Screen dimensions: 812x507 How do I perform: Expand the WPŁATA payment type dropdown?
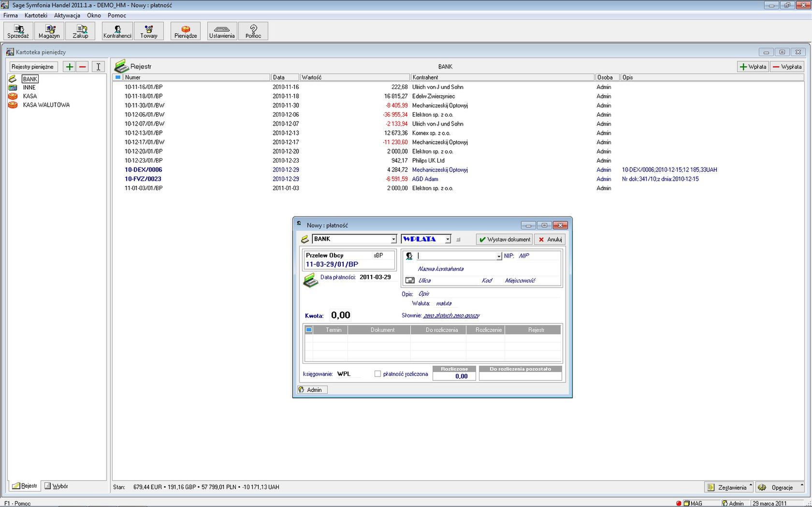coord(448,239)
